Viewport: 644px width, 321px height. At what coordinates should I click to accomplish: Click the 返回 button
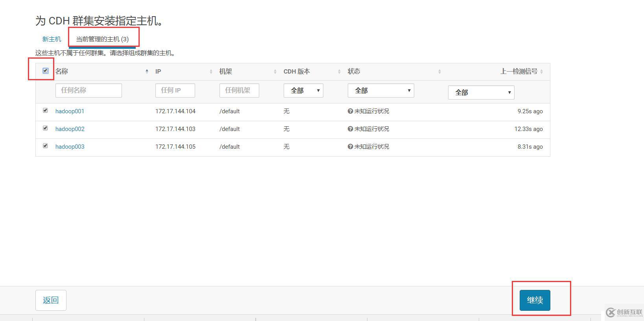click(51, 301)
